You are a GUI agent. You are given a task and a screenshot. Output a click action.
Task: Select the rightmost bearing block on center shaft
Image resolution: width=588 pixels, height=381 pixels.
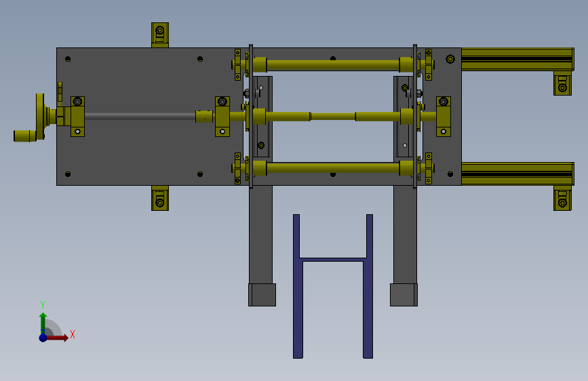444,117
